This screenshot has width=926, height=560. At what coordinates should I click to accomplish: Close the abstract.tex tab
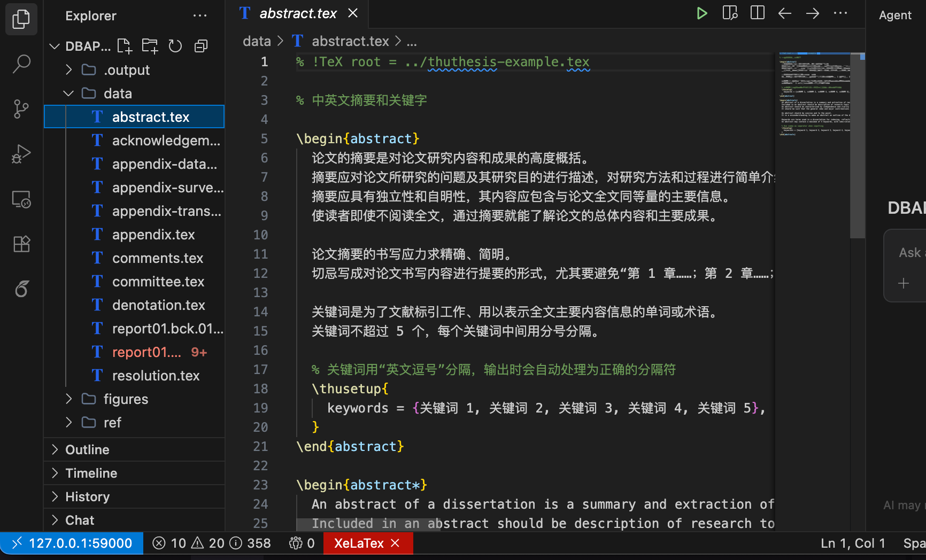pos(353,13)
